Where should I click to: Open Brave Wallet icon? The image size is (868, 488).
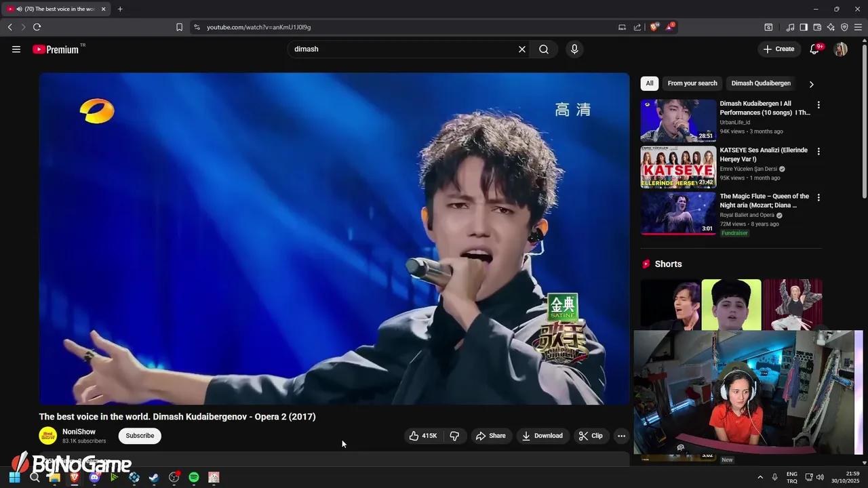point(817,27)
